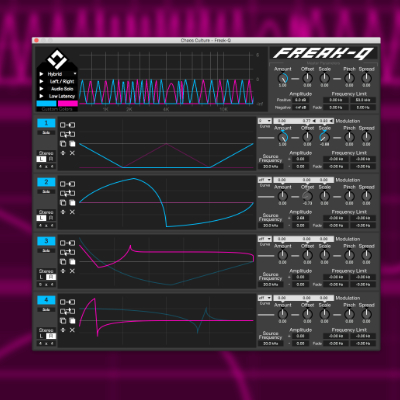Click the swap-squares arrow icon in band 3
The image size is (400, 400).
tap(67, 252)
